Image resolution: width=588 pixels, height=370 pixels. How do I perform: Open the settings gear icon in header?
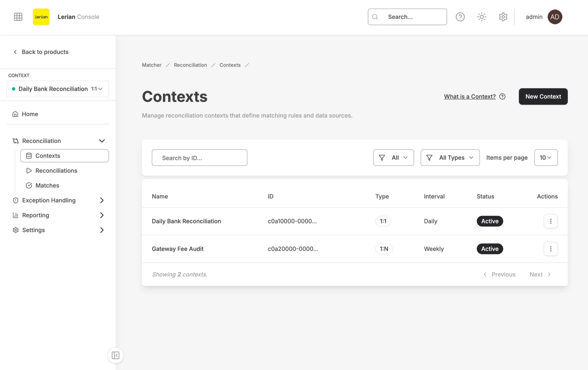pyautogui.click(x=503, y=17)
